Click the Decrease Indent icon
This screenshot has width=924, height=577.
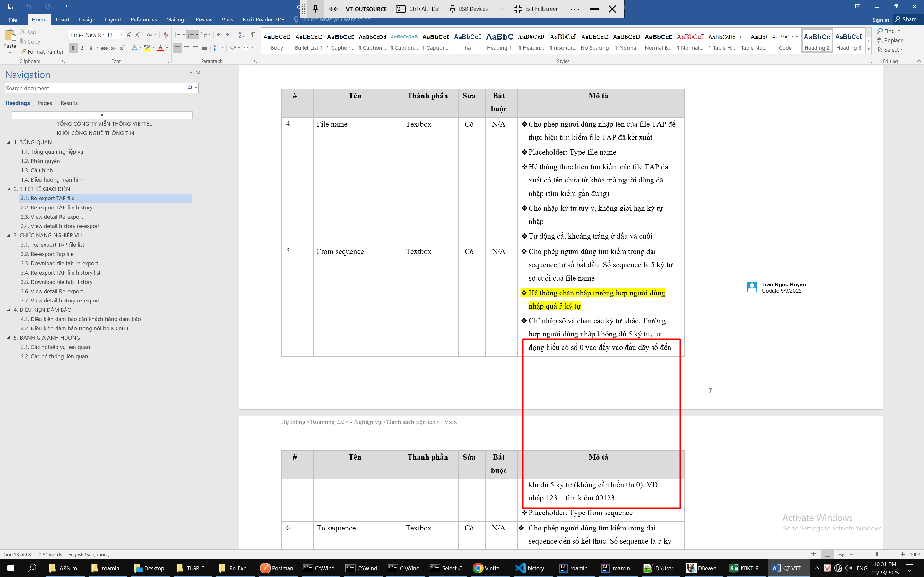point(220,35)
